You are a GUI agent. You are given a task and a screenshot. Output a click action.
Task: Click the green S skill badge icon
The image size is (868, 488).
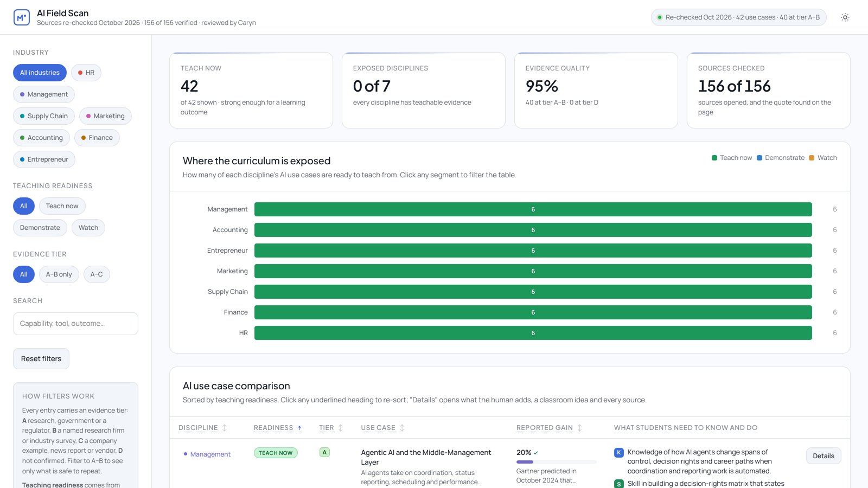coord(618,484)
